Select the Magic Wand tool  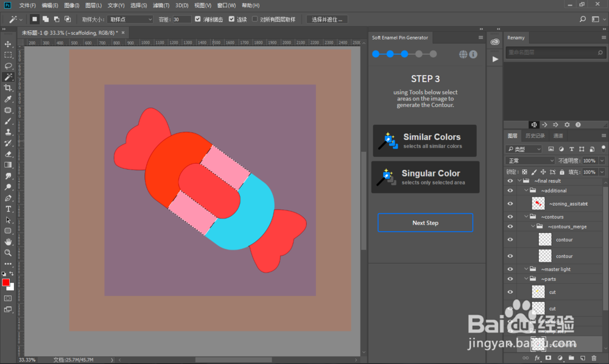(8, 77)
